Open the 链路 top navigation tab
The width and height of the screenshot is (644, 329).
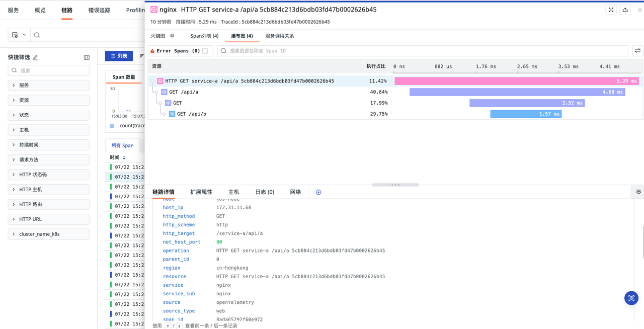[x=67, y=10]
